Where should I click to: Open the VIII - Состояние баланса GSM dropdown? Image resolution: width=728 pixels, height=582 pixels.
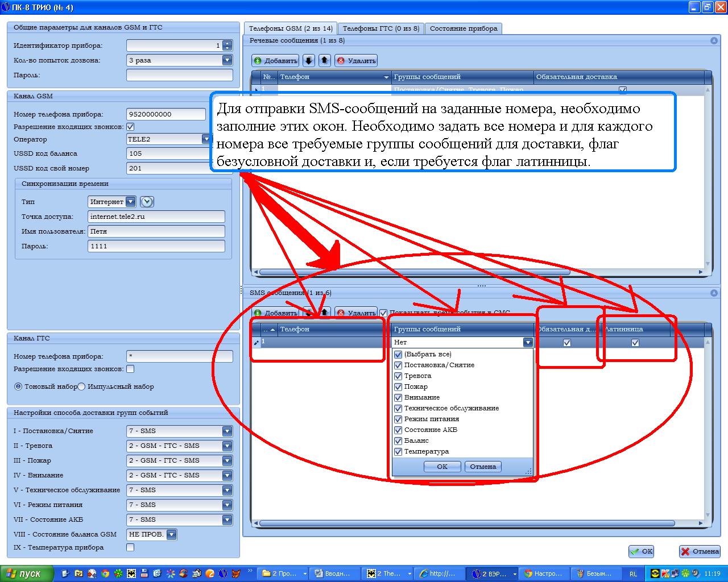(171, 534)
